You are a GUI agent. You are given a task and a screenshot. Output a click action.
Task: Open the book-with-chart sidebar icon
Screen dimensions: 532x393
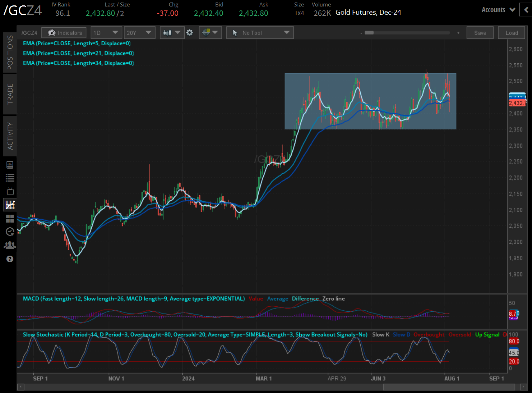10,165
